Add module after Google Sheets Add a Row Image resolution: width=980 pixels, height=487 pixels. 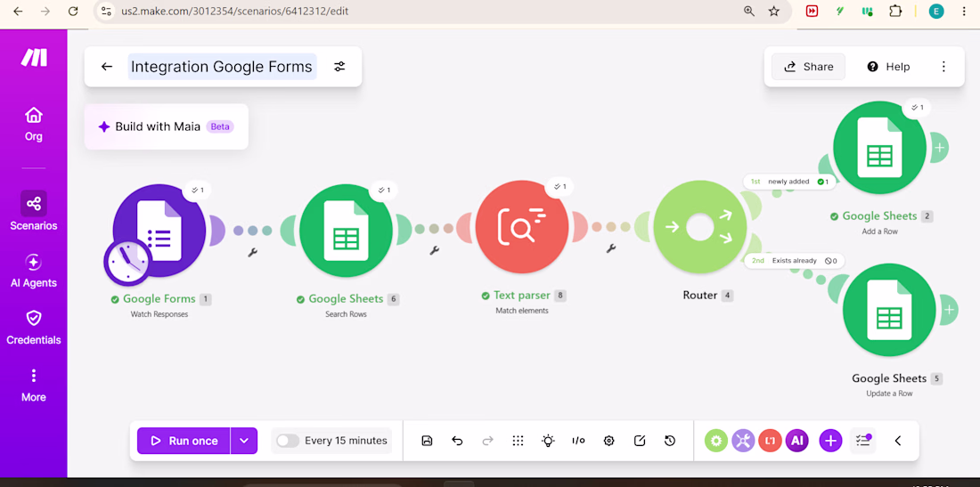pos(939,148)
